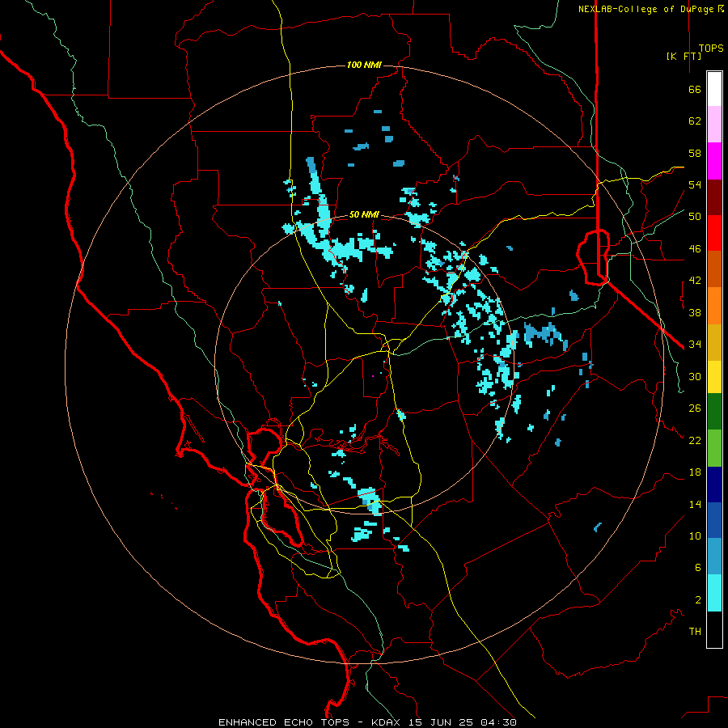
Task: Click 'ENHANCED ECHO TOPS' caption text
Action: [x=284, y=722]
